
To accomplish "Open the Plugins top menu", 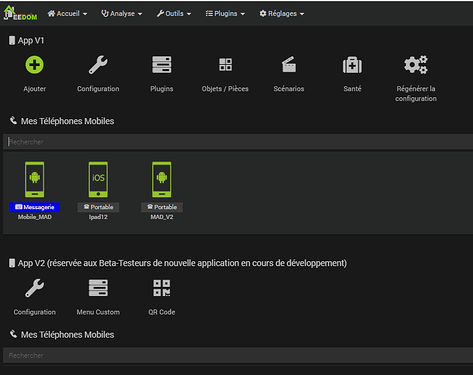I will pyautogui.click(x=225, y=14).
